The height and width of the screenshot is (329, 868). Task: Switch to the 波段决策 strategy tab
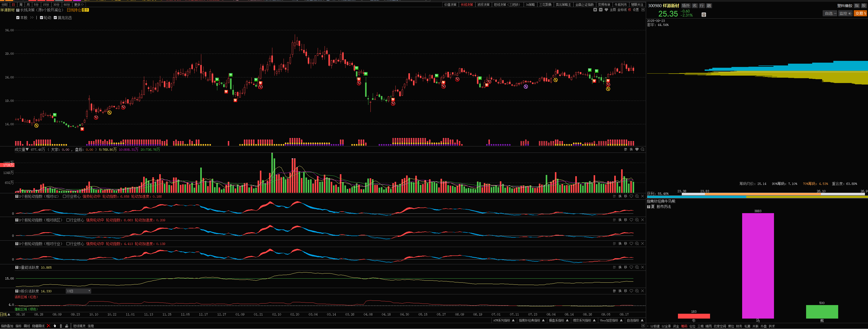point(483,5)
